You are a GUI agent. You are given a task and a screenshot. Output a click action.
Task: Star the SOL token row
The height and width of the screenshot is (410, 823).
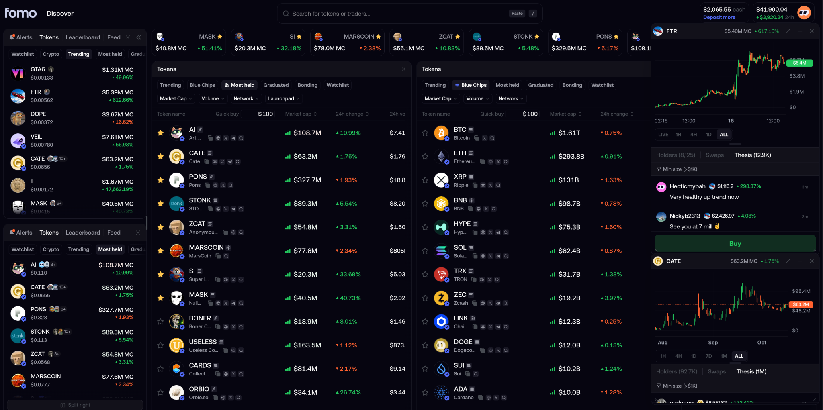click(x=425, y=251)
